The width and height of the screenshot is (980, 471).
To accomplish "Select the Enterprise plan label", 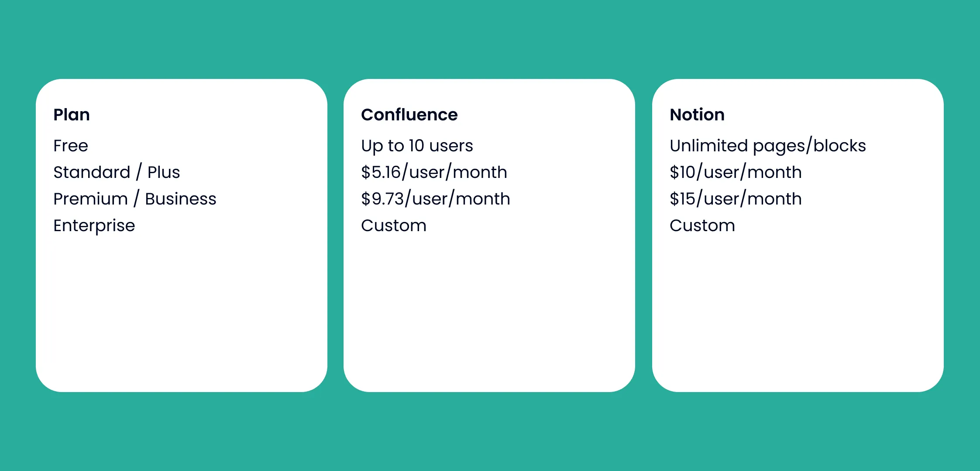I will pyautogui.click(x=94, y=225).
